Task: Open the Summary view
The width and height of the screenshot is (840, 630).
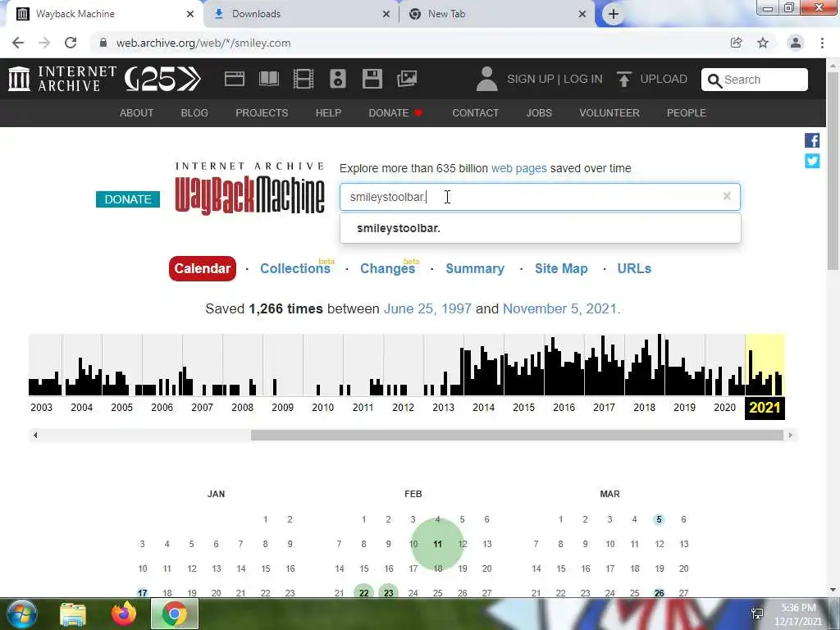Action: click(x=475, y=268)
